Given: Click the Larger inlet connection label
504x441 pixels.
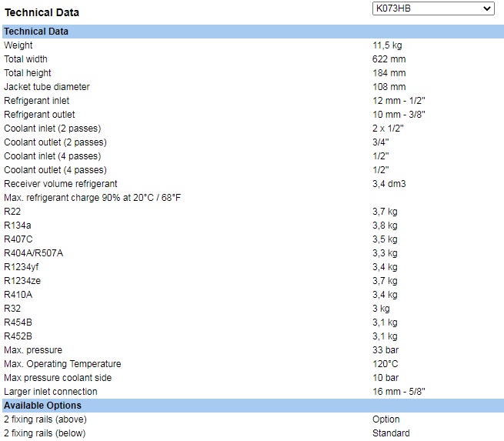Looking at the screenshot, I should click(51, 392).
